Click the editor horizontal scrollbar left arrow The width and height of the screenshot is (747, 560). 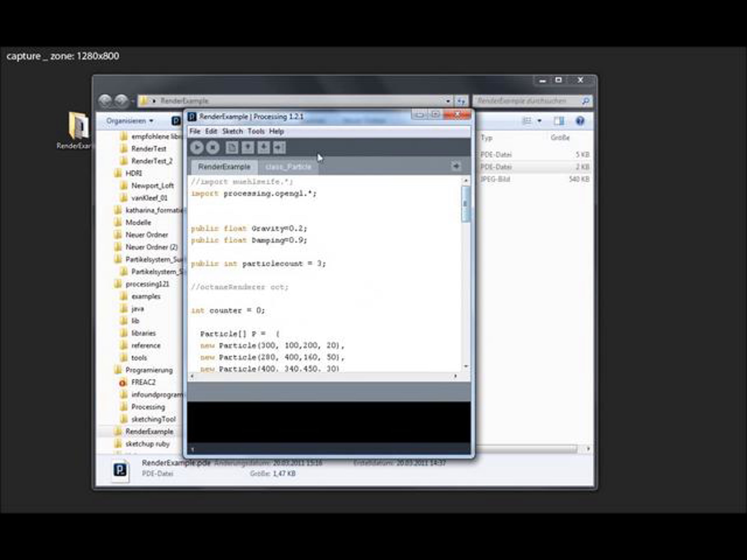pos(192,376)
